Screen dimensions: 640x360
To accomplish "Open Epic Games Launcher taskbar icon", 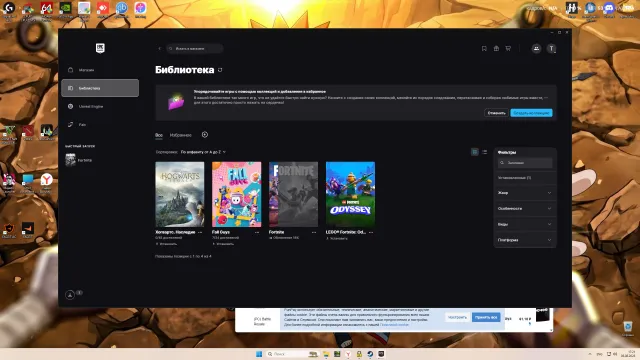I will (381, 354).
